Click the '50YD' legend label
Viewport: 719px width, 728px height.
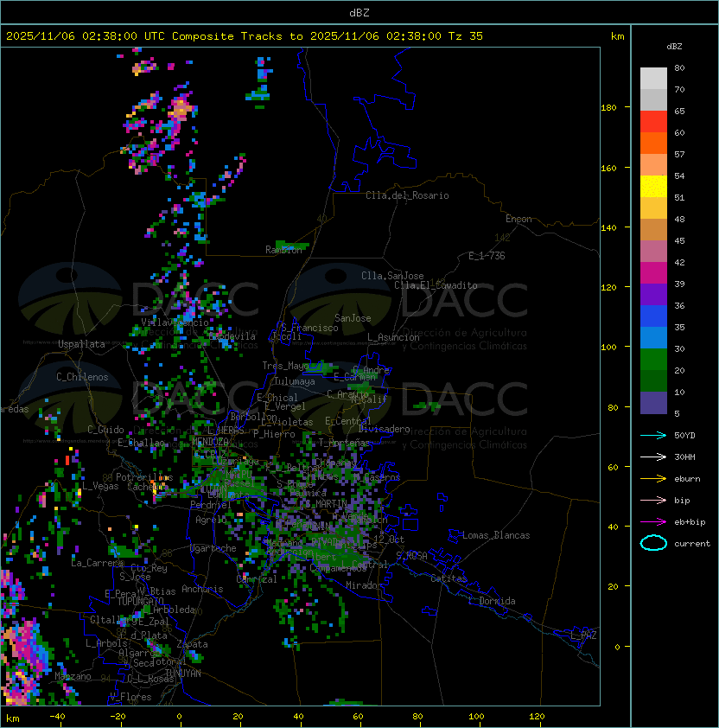pos(684,436)
